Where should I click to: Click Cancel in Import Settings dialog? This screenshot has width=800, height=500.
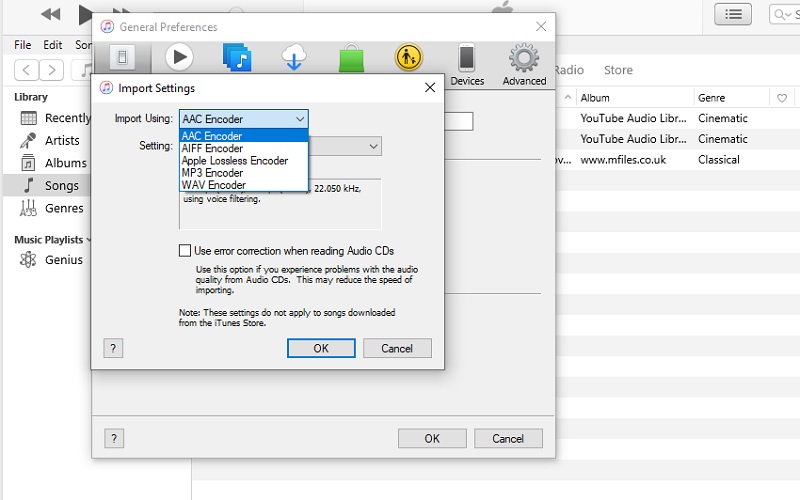click(397, 348)
